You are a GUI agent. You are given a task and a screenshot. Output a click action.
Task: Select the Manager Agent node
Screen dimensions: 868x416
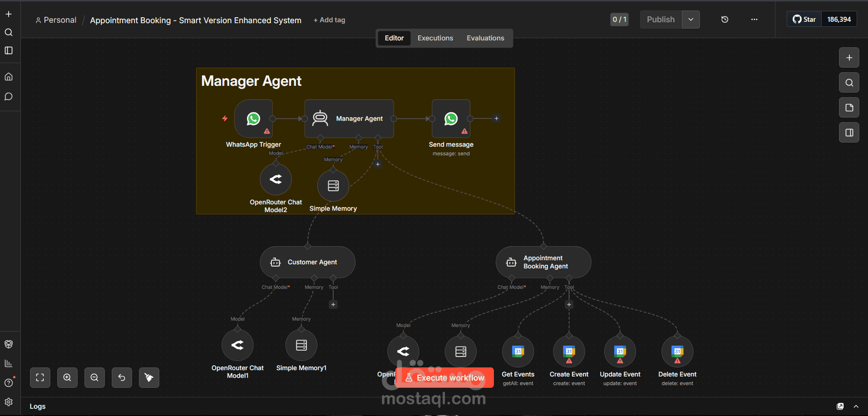coord(349,119)
